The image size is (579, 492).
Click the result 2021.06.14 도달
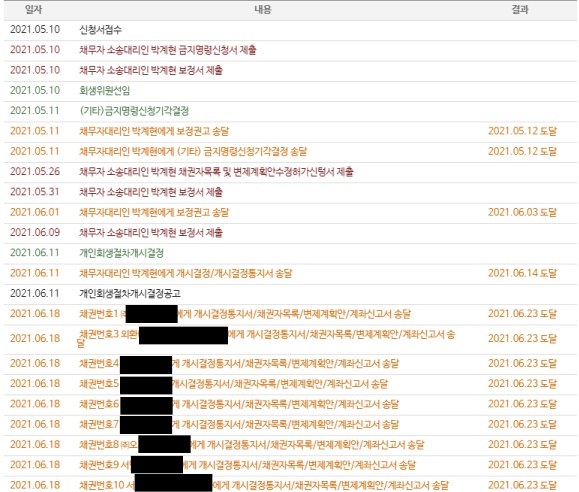pos(523,273)
